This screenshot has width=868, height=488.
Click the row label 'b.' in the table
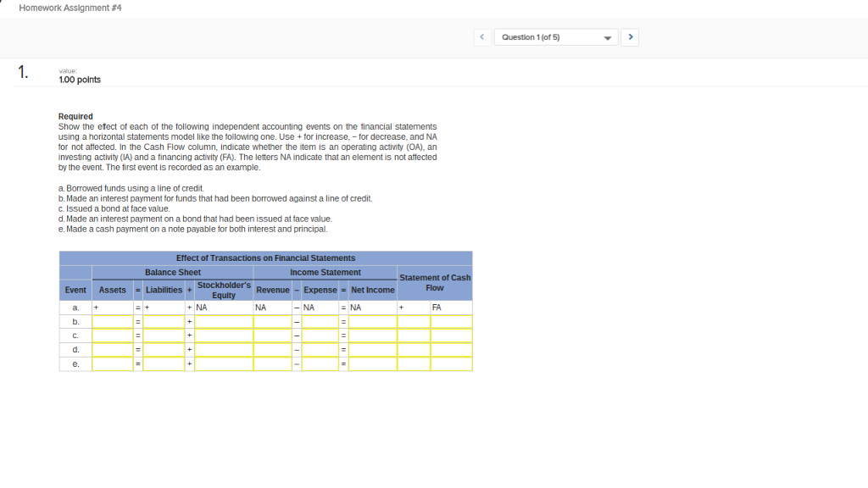pyautogui.click(x=75, y=321)
